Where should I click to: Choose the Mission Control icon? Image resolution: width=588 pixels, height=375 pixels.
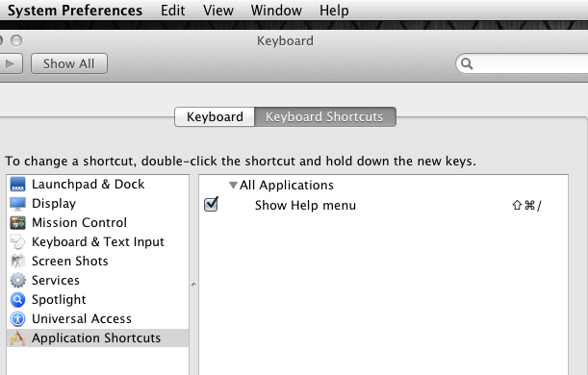[17, 222]
